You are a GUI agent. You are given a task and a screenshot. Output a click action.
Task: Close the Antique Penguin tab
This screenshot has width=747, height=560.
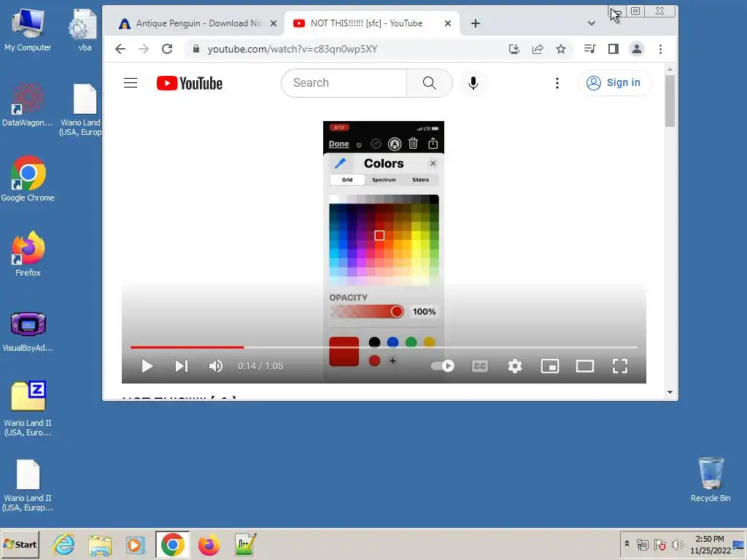[274, 23]
